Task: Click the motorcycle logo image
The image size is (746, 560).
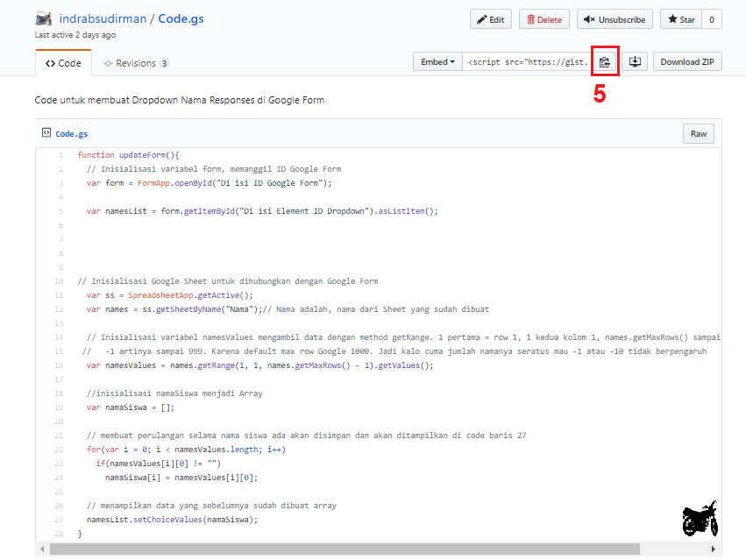Action: pos(700,519)
